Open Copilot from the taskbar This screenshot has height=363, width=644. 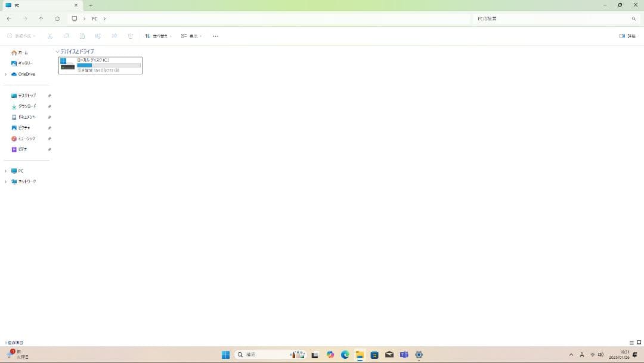point(330,354)
